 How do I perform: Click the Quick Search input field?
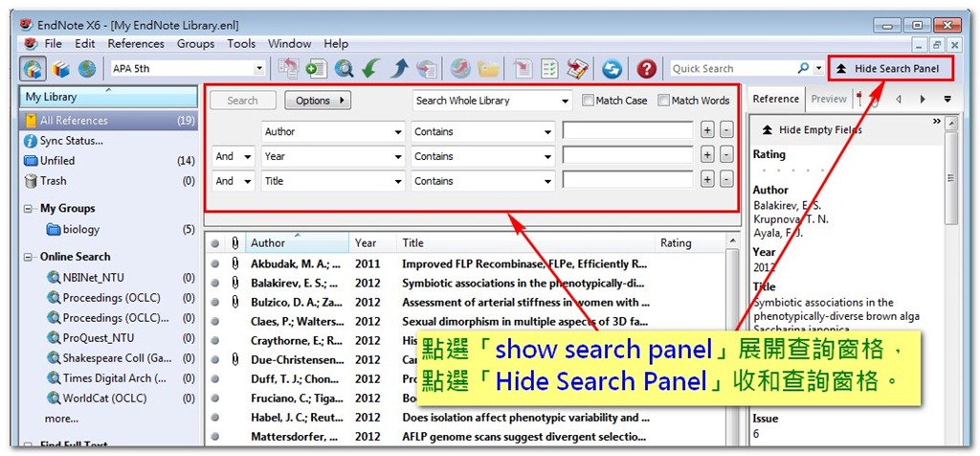[x=733, y=69]
